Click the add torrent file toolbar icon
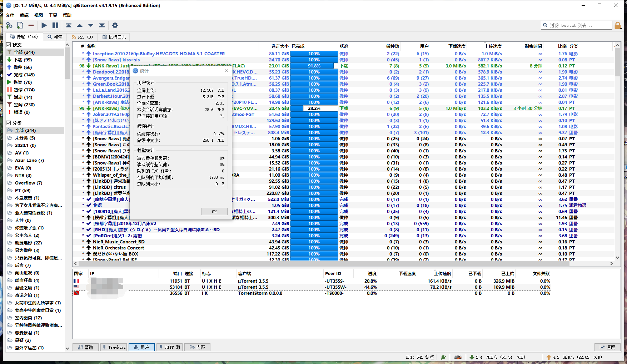627x364 pixels. [x=20, y=25]
